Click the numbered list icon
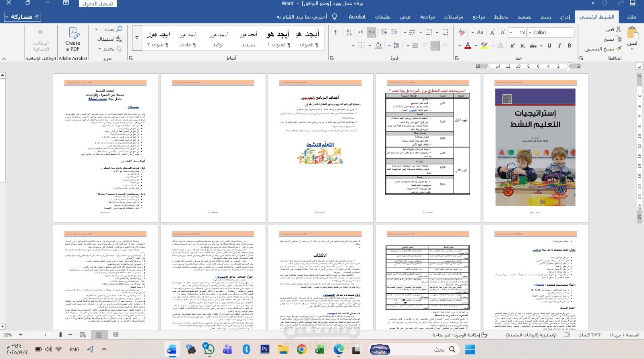 pos(429,32)
